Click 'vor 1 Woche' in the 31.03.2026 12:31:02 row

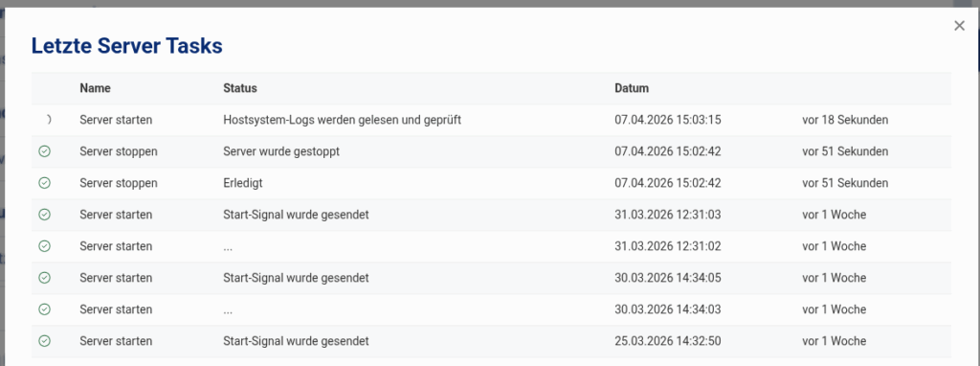tap(835, 246)
